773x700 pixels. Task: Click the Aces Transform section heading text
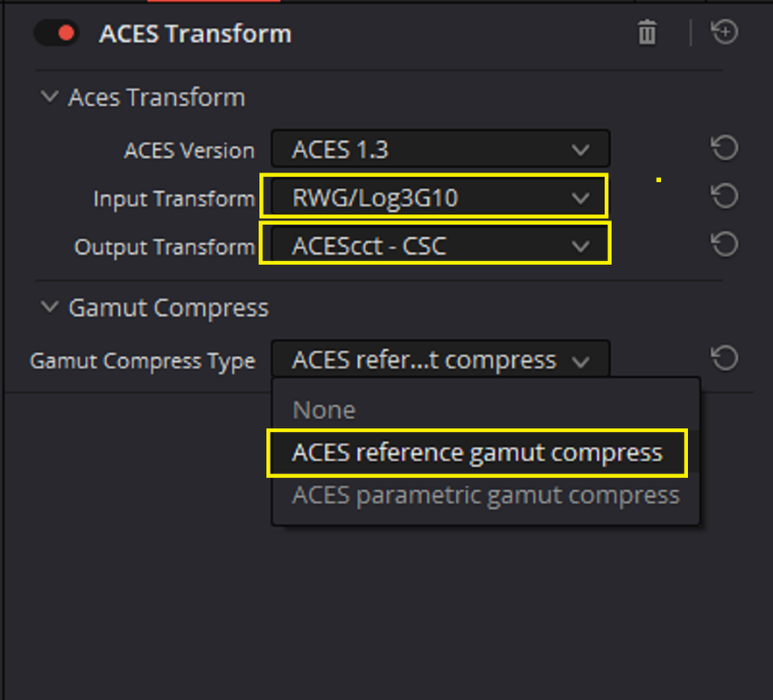tap(157, 96)
